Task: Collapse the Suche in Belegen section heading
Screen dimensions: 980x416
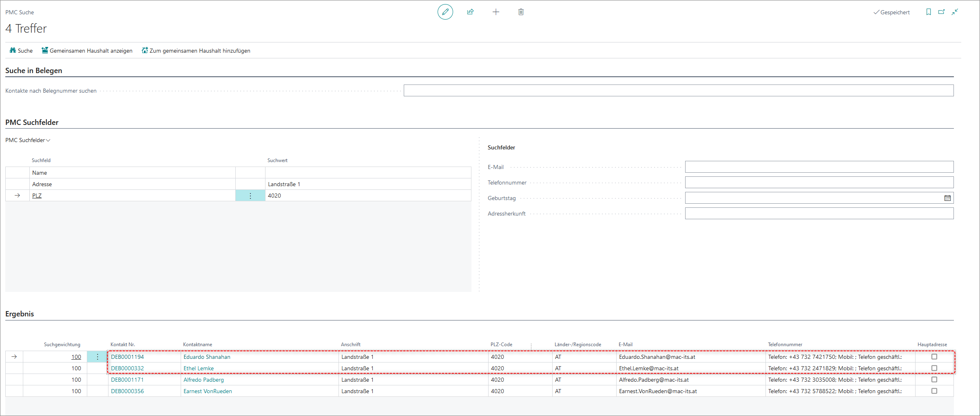Action: pos(33,71)
